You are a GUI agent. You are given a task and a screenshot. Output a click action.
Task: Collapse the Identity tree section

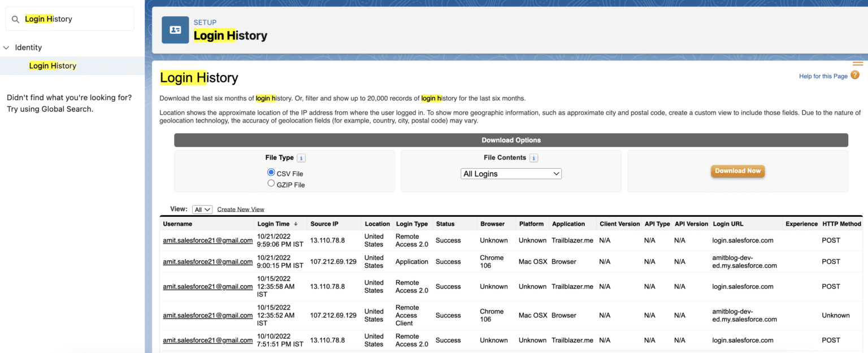pos(6,48)
